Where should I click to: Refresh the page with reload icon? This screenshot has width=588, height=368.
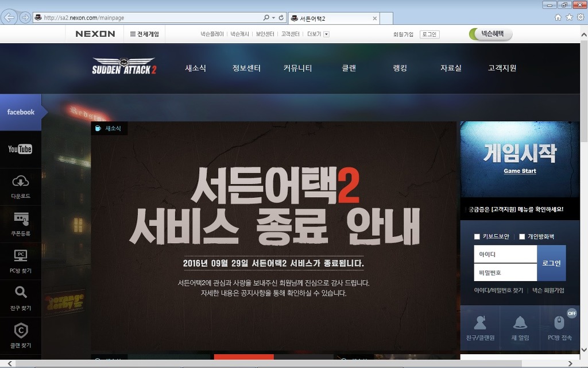coord(281,18)
